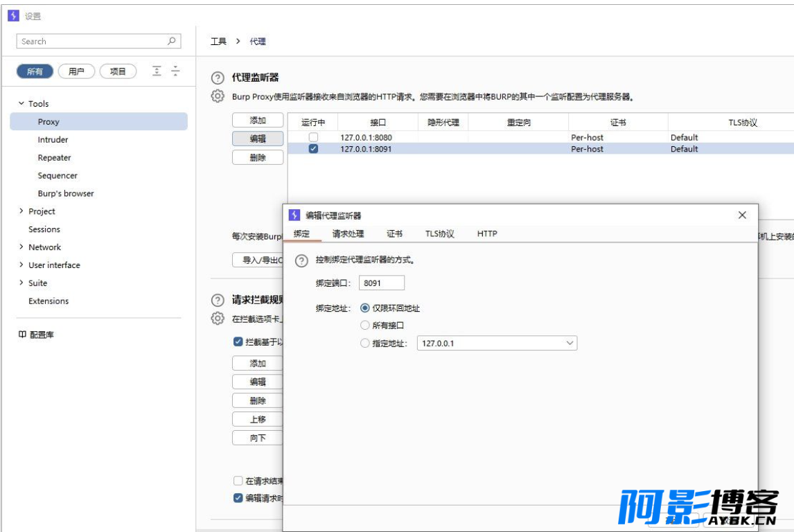Image resolution: width=794 pixels, height=532 pixels.
Task: Click the gear icon under 请求拦截规则 section
Action: [218, 319]
